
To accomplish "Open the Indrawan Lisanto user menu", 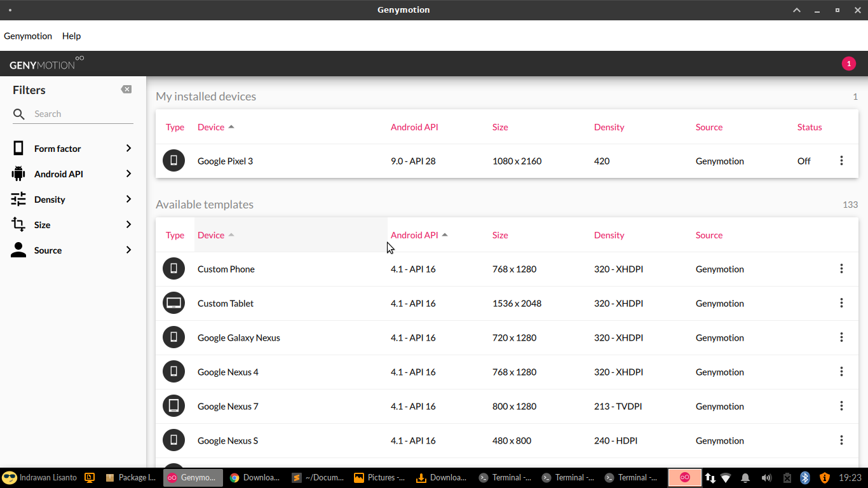I will [39, 478].
